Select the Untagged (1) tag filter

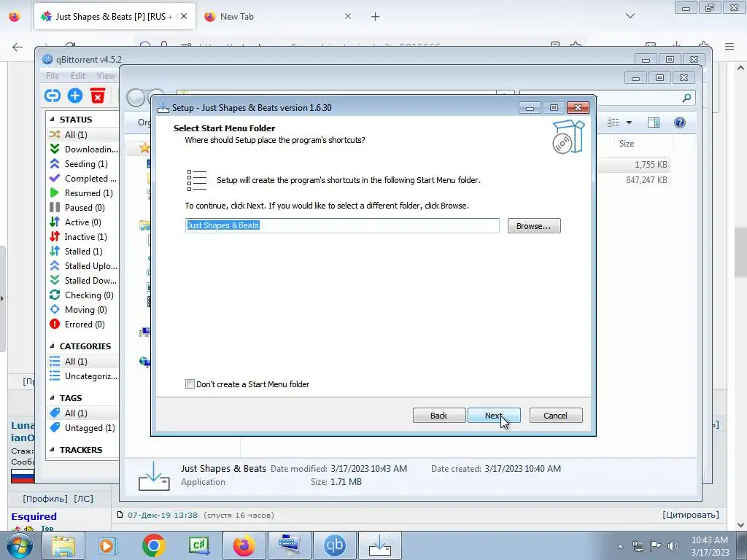pyautogui.click(x=83, y=427)
